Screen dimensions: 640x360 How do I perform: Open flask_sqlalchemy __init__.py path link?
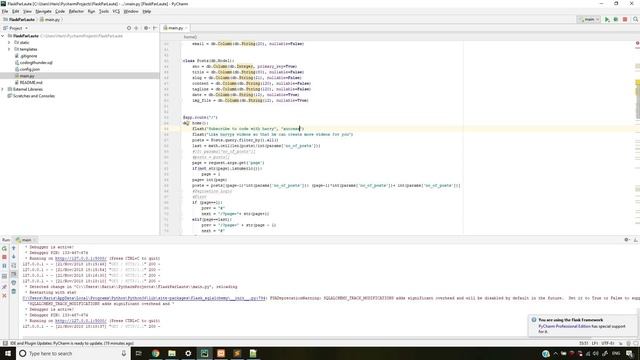(x=144, y=298)
